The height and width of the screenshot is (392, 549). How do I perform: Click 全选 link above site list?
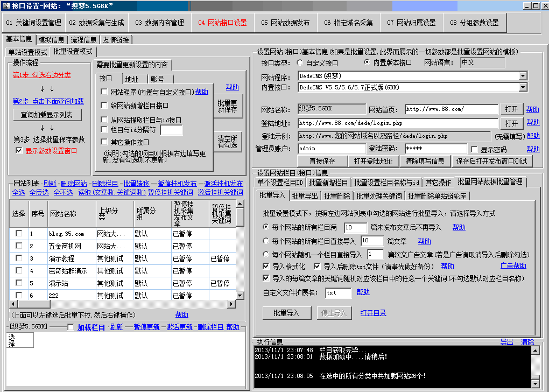tap(18, 192)
